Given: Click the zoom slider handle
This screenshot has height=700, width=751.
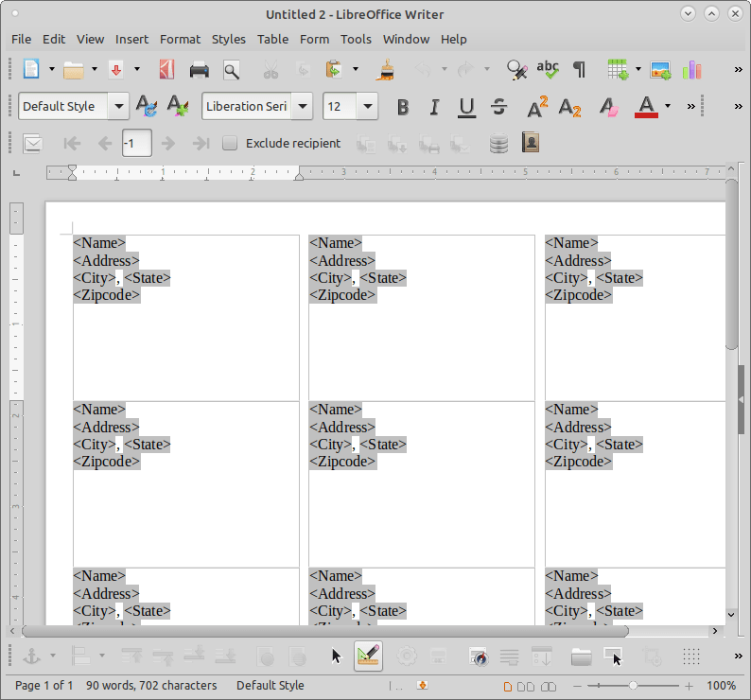Looking at the screenshot, I should [x=633, y=686].
